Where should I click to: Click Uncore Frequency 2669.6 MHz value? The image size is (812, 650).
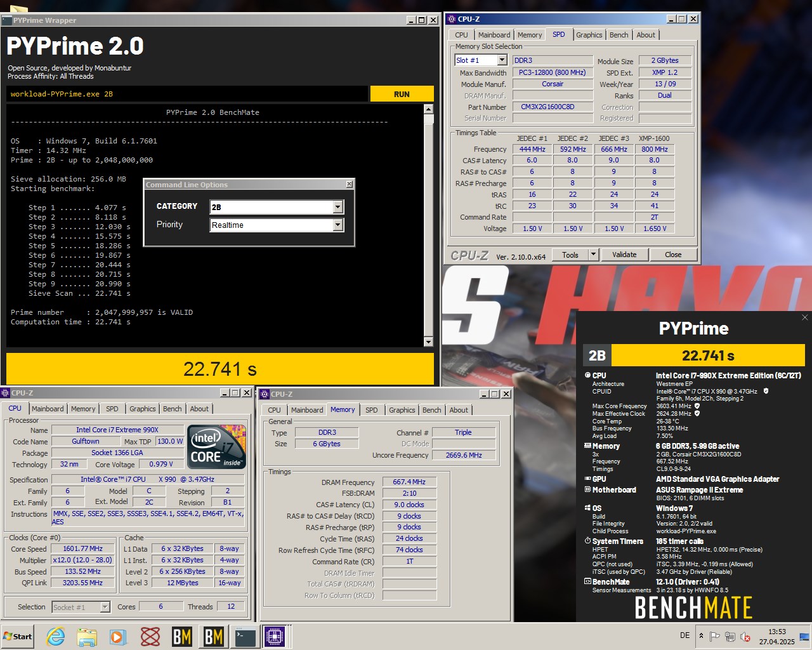[464, 455]
